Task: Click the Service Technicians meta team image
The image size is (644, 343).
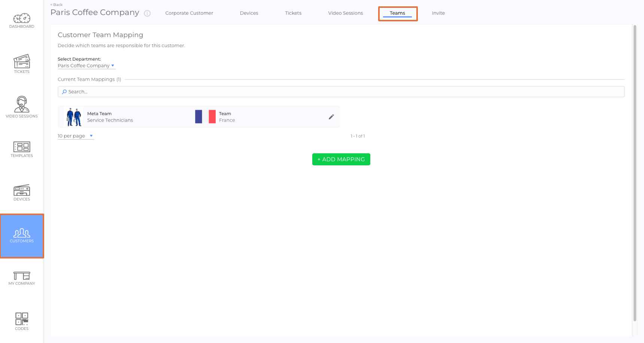Action: (x=74, y=117)
